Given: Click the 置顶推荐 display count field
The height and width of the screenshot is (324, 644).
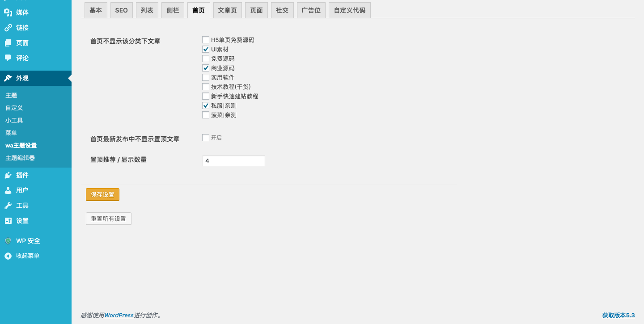Looking at the screenshot, I should (233, 161).
